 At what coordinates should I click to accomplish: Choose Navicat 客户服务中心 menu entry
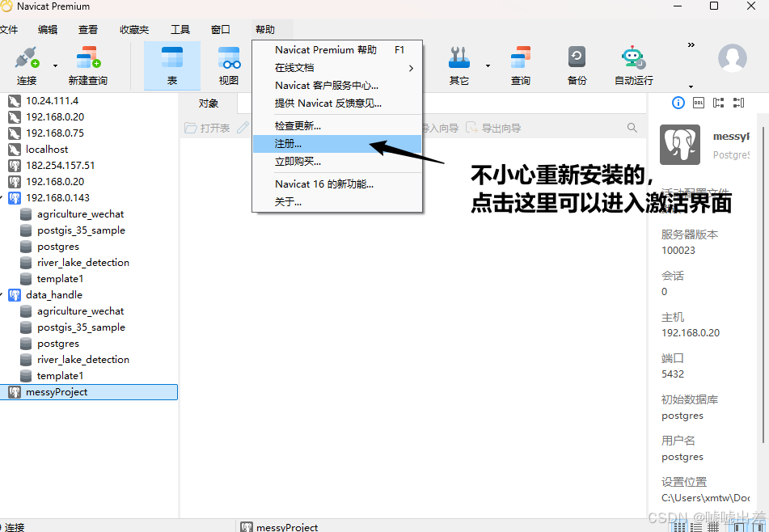click(x=337, y=86)
